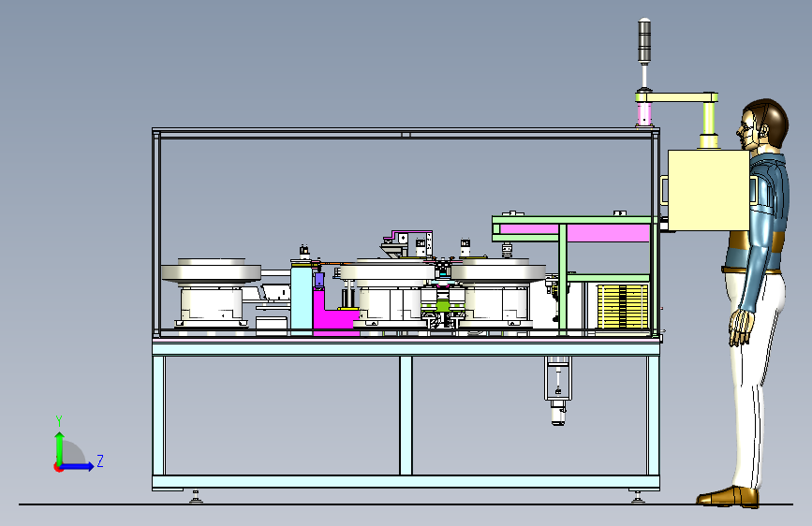This screenshot has height=526, width=812.
Task: Select the right leveling foot under the frame
Action: pyautogui.click(x=638, y=496)
